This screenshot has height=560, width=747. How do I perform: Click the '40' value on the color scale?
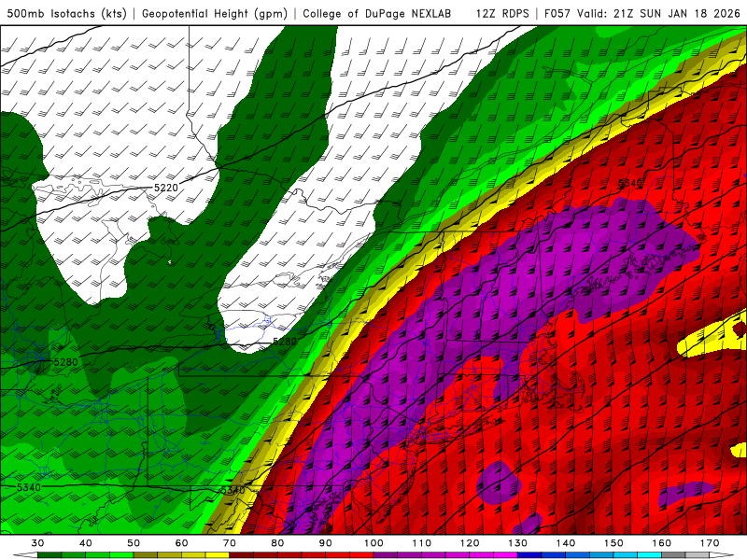pyautogui.click(x=86, y=543)
